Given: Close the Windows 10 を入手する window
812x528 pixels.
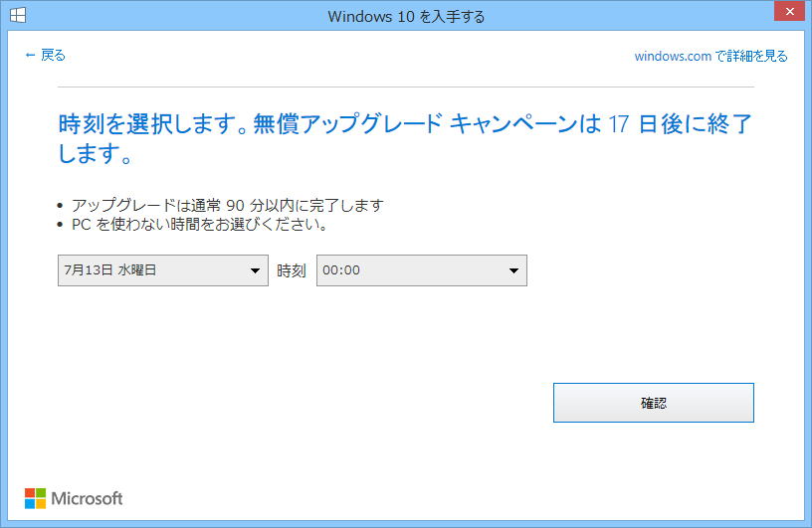Looking at the screenshot, I should coord(789,11).
